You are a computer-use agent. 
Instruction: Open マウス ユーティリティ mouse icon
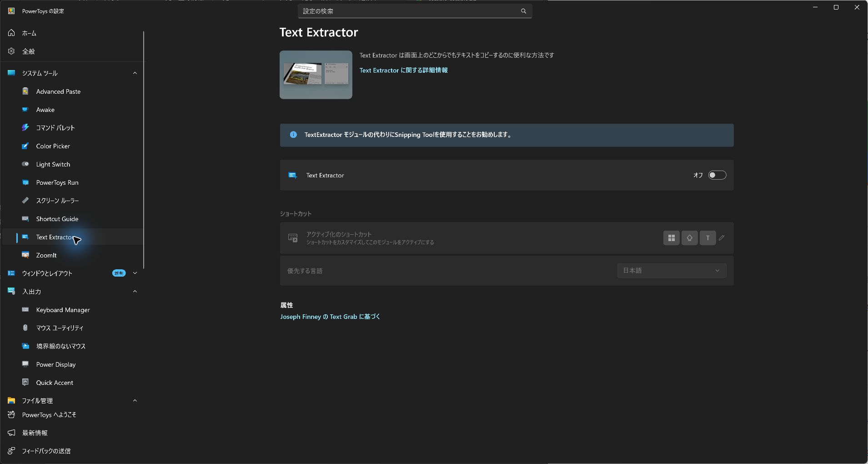[x=25, y=328]
